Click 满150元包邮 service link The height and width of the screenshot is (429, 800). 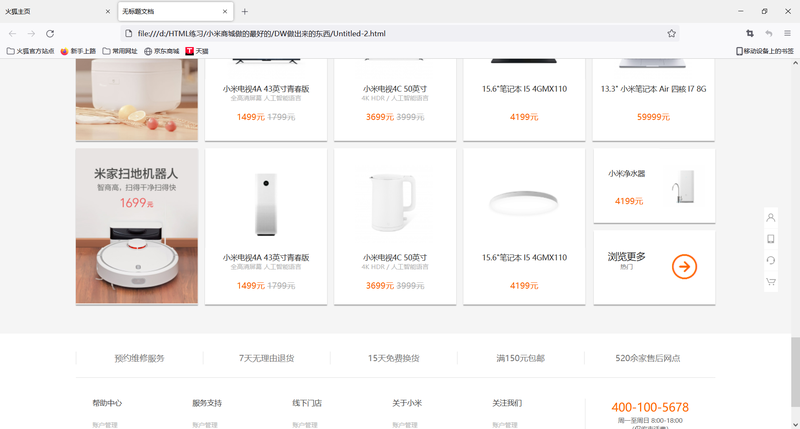(520, 358)
